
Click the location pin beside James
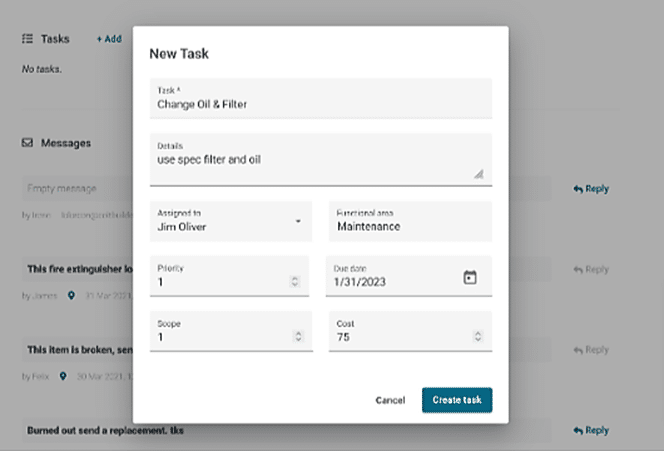coord(72,296)
